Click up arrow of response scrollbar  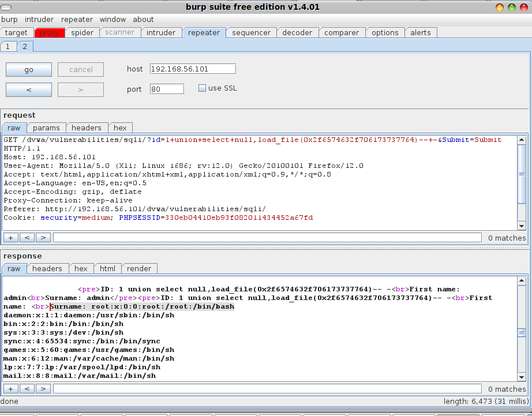(522, 280)
